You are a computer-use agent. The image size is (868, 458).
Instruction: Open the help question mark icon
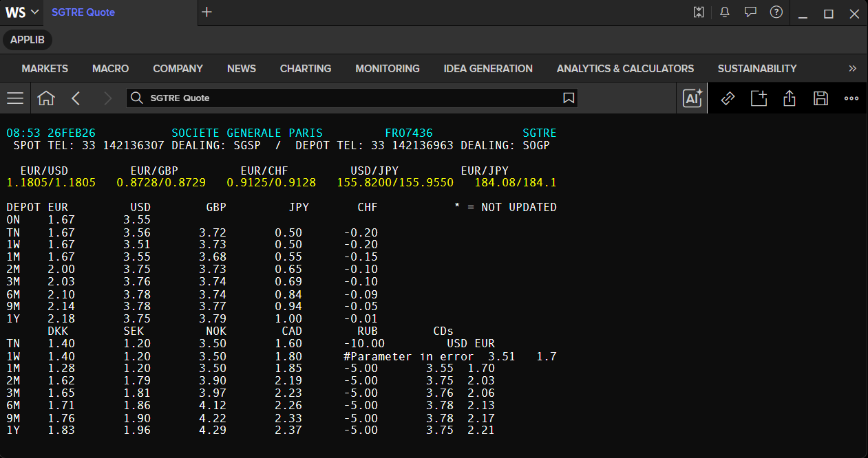(x=776, y=12)
